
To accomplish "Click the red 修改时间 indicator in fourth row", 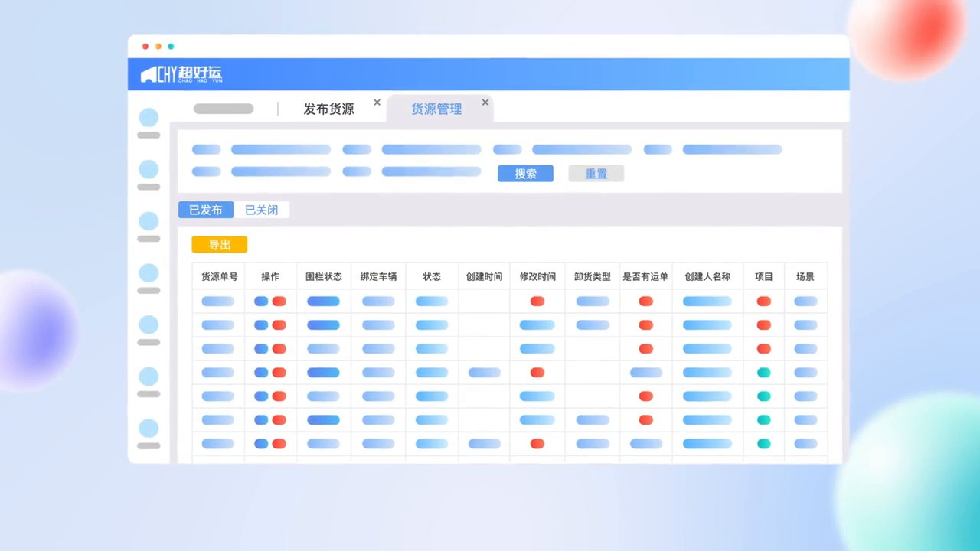I will tap(537, 373).
